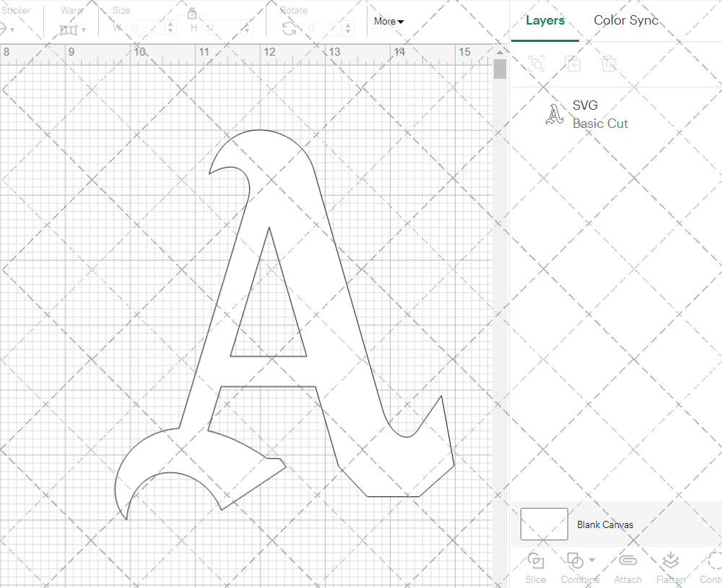The image size is (722, 588).
Task: Click the Group layers icon
Action: (536, 64)
